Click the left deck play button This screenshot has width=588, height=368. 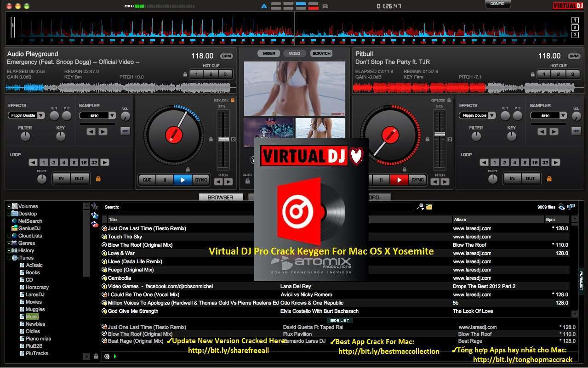(183, 180)
